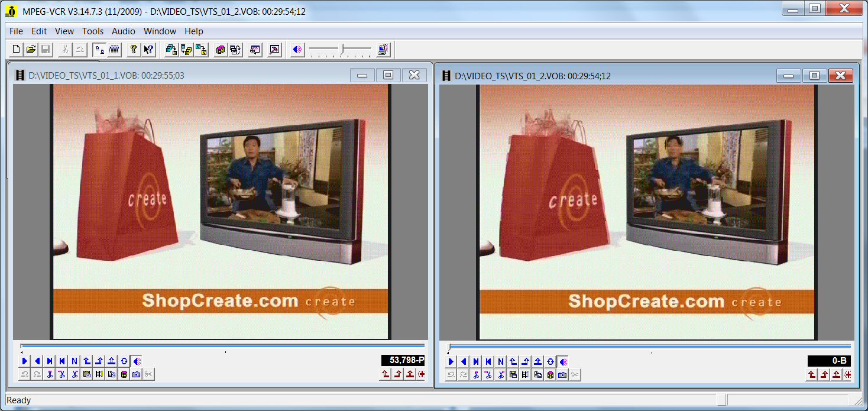Click the N button in VTS_01_1.VOB window
This screenshot has width=868, height=411.
75,361
